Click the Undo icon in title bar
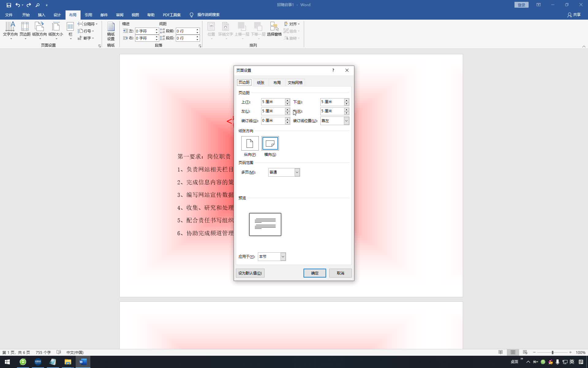This screenshot has height=368, width=588. tap(18, 5)
